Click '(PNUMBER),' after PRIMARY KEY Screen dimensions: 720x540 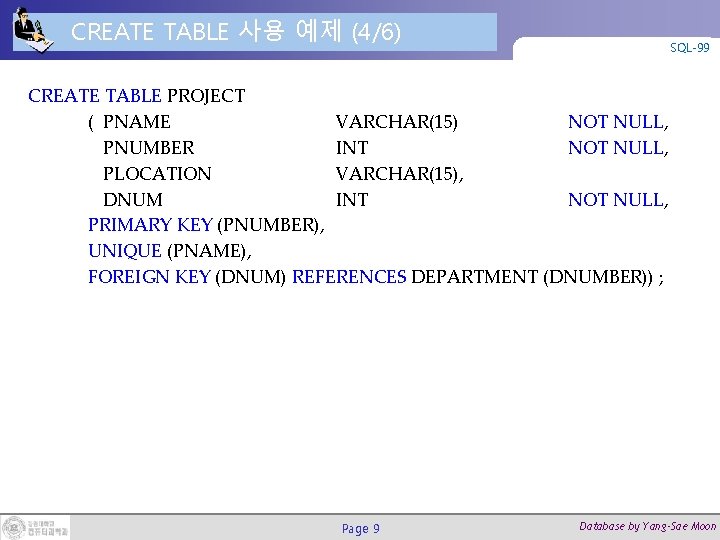pos(271,225)
